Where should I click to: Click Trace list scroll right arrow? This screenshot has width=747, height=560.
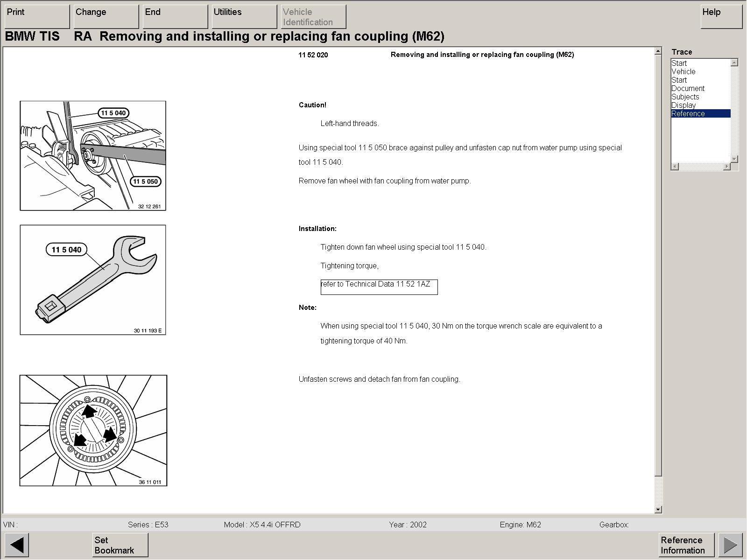[726, 167]
